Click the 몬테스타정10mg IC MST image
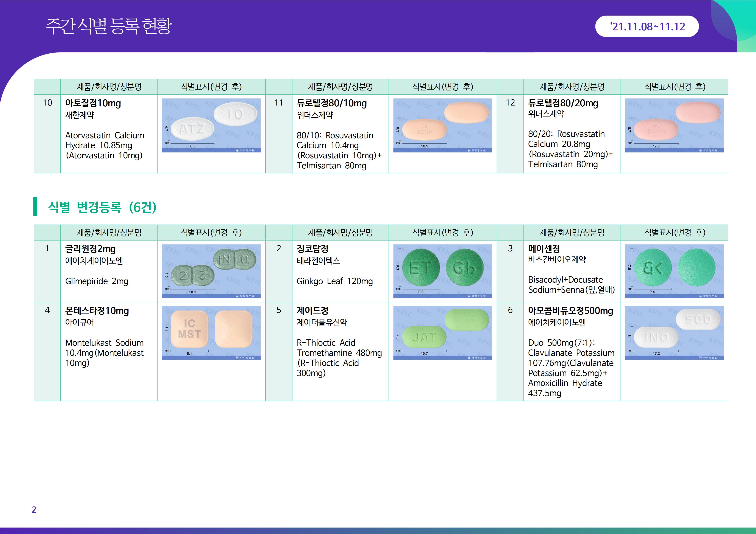The image size is (756, 534). 211,333
